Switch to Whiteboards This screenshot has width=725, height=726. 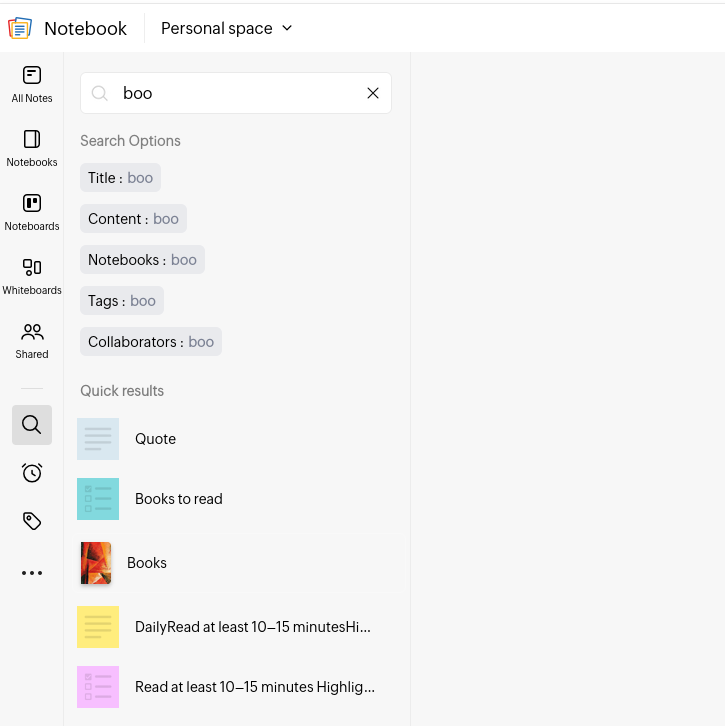pyautogui.click(x=32, y=276)
